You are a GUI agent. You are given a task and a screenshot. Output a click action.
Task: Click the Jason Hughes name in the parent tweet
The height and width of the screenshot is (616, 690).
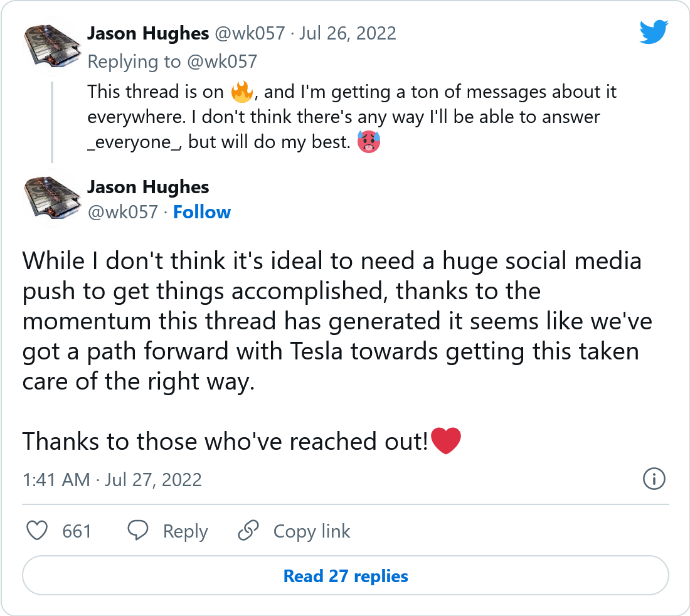click(148, 33)
